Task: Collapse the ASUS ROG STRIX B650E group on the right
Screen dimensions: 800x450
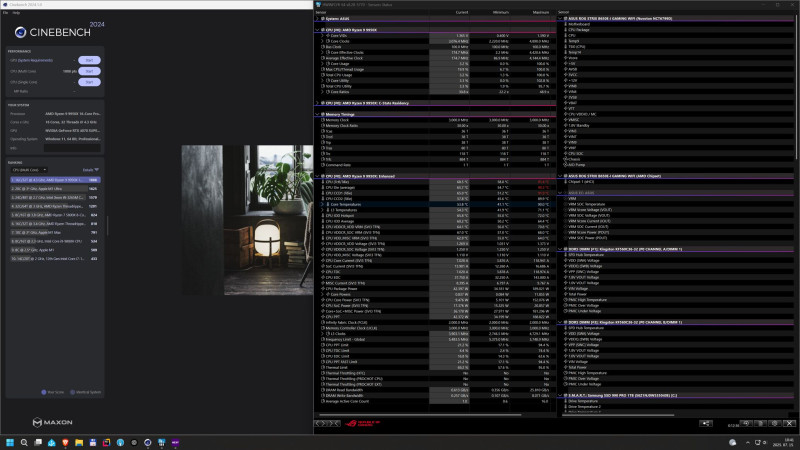Action: point(560,18)
